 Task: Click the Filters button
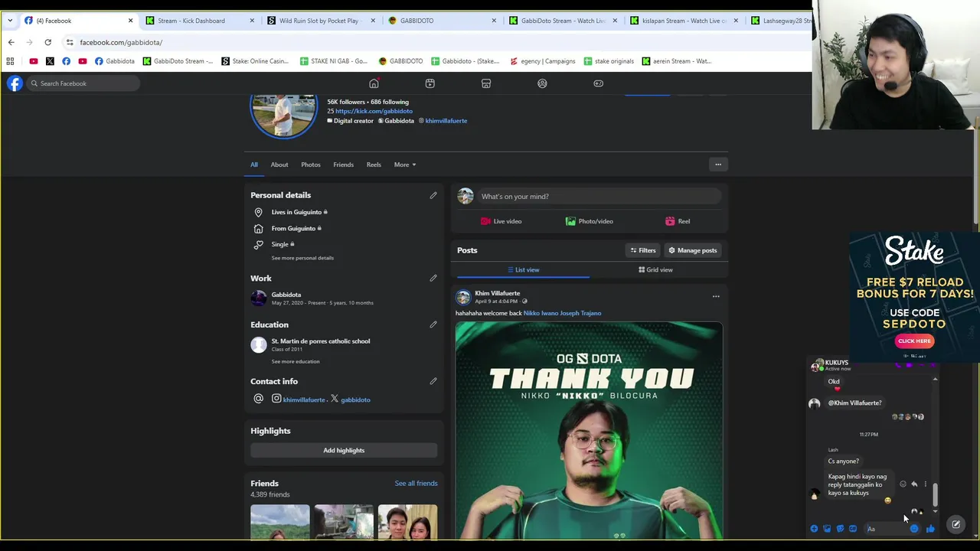pyautogui.click(x=642, y=250)
